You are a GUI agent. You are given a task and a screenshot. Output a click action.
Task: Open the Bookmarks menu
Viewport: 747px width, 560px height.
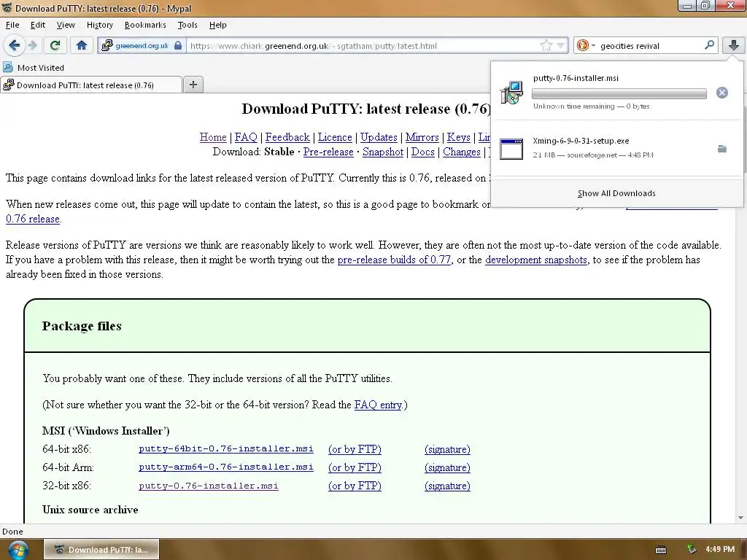tap(145, 25)
